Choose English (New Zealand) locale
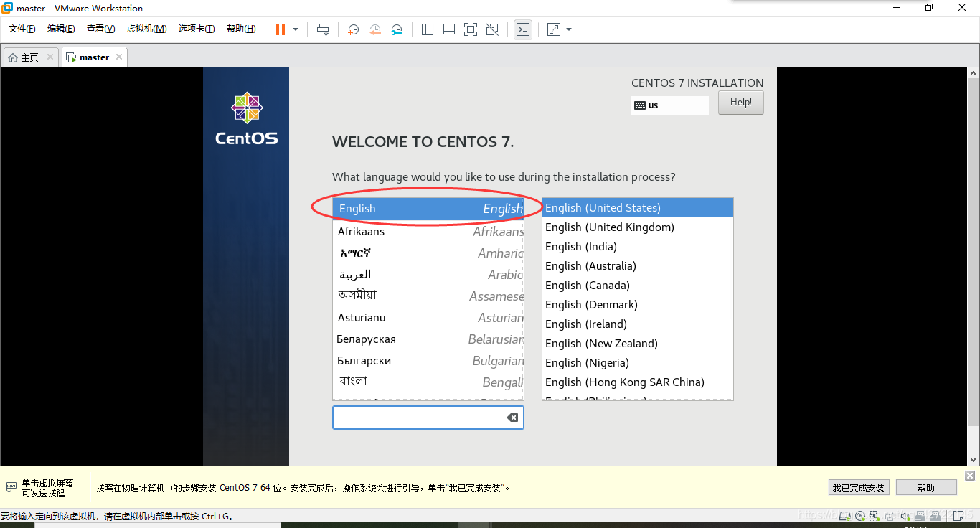 [x=637, y=343]
